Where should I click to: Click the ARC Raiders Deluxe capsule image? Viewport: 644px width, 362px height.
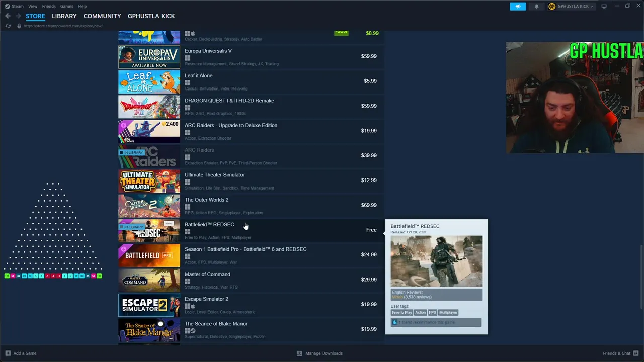coord(149,132)
